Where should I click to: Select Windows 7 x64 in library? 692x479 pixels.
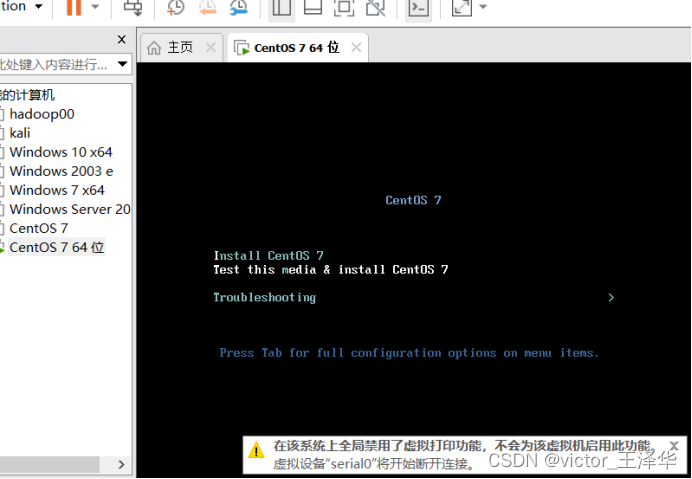57,190
